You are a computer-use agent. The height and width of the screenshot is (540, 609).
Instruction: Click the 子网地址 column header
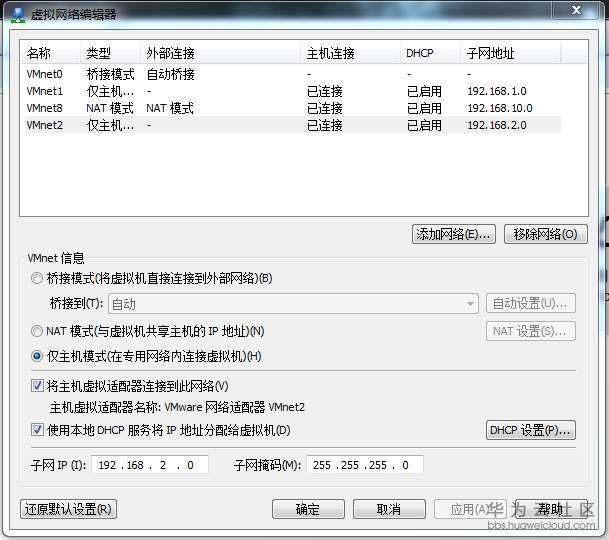click(511, 53)
